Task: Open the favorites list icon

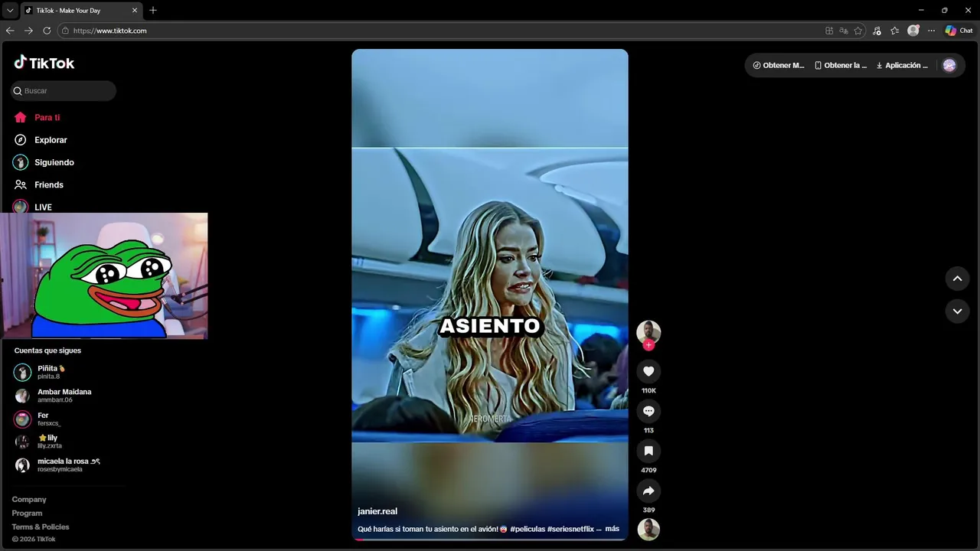Action: [x=894, y=31]
